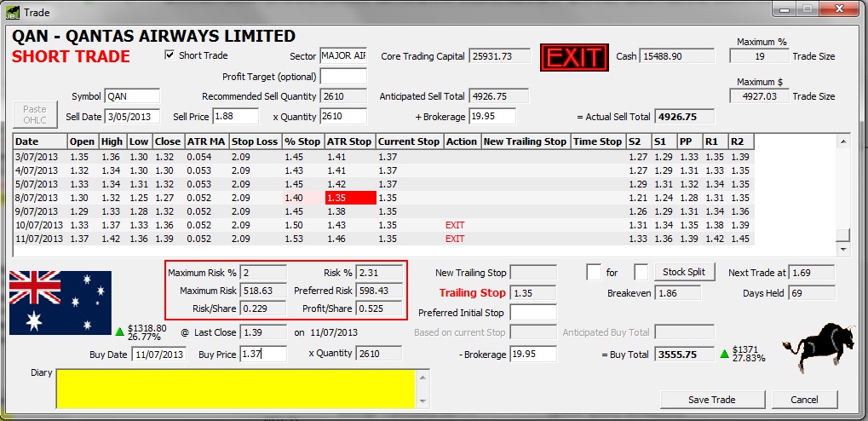The height and width of the screenshot is (421, 868).
Task: Click the Action column header
Action: coord(462,141)
